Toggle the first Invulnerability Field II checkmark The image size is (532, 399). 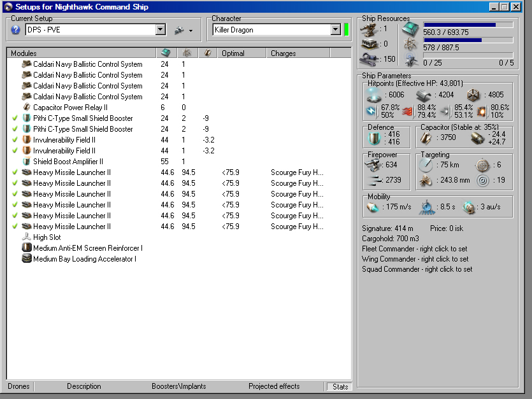click(x=15, y=140)
